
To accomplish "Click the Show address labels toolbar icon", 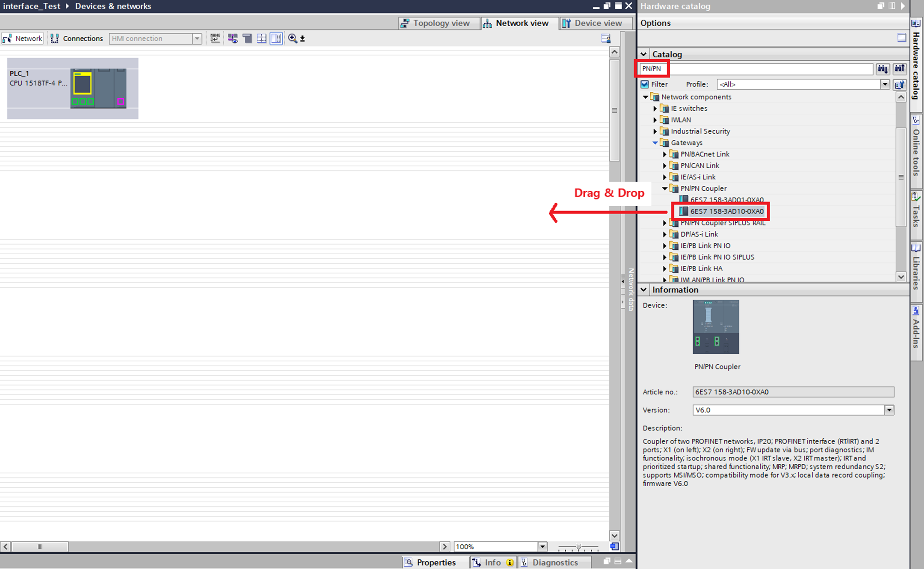I will [232, 38].
